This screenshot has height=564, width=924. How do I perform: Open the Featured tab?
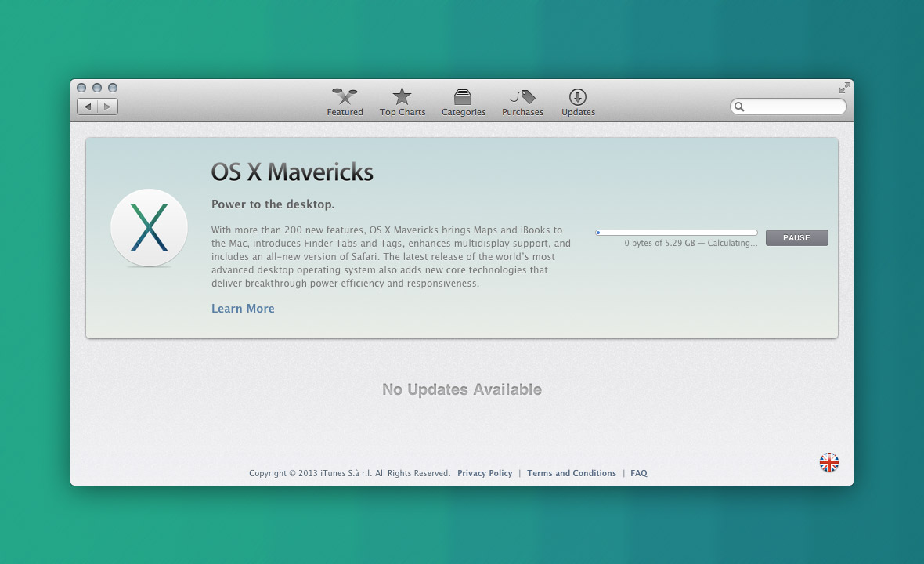point(345,103)
